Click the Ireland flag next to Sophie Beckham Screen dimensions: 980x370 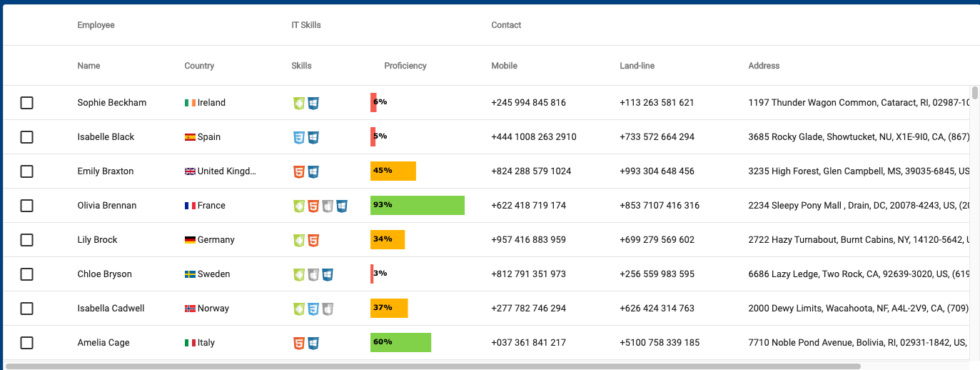[190, 103]
